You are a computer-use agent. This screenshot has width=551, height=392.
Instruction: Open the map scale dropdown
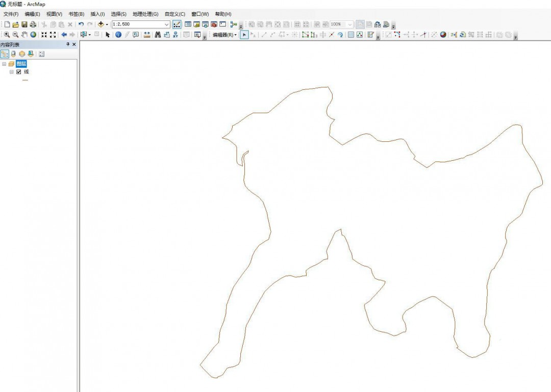pos(167,24)
